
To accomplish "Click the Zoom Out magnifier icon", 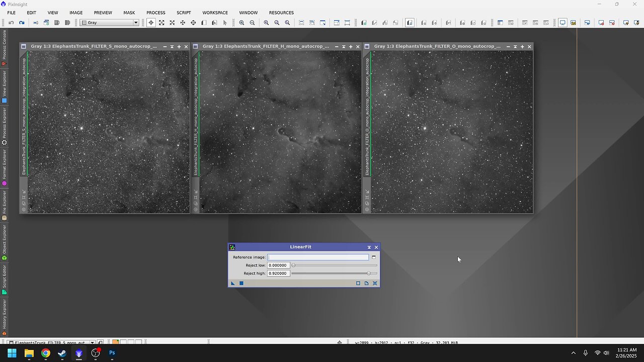I will [x=252, y=23].
